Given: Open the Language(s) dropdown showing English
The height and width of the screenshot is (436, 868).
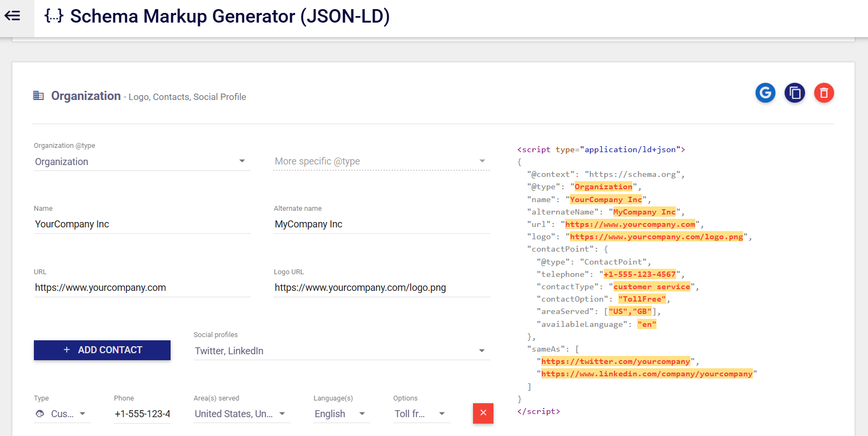Looking at the screenshot, I should point(342,414).
